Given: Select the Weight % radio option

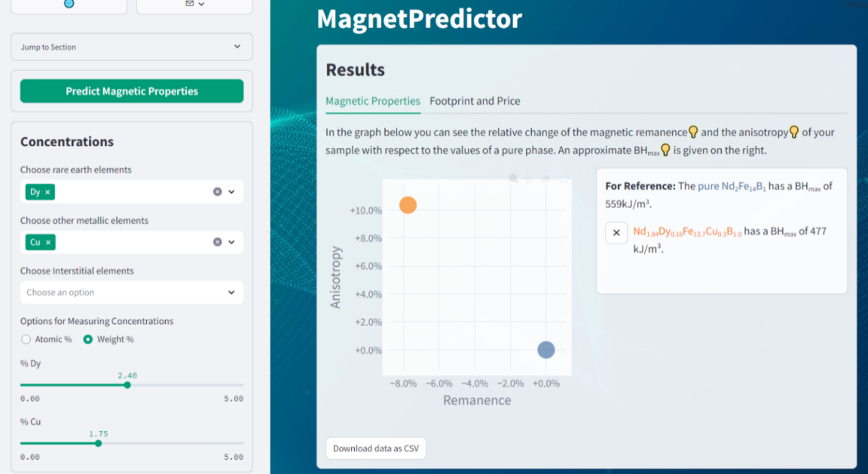Looking at the screenshot, I should point(88,339).
